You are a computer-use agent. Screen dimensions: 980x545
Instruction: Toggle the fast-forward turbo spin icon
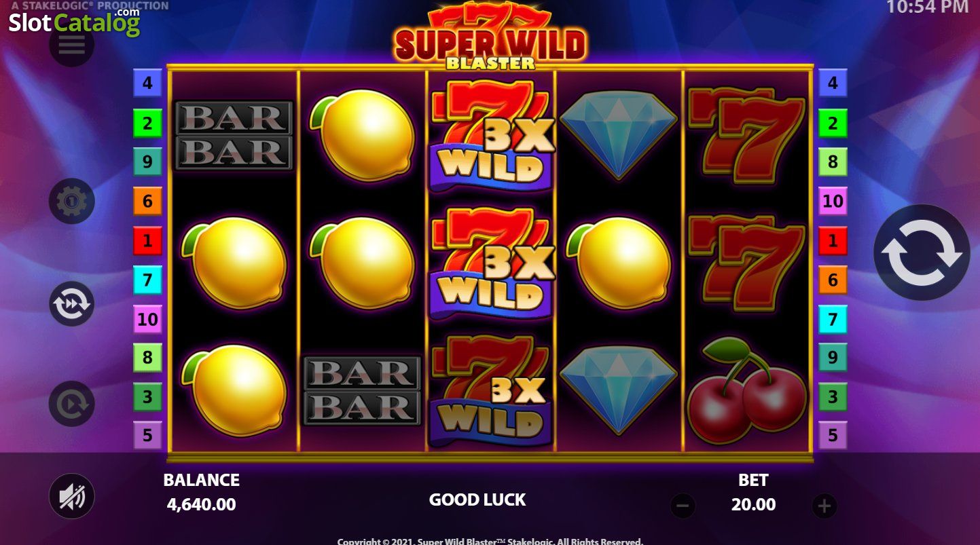[71, 304]
